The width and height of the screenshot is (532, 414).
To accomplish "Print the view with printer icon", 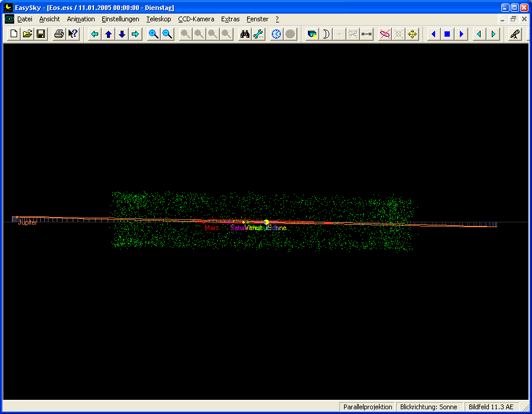I will coord(59,34).
